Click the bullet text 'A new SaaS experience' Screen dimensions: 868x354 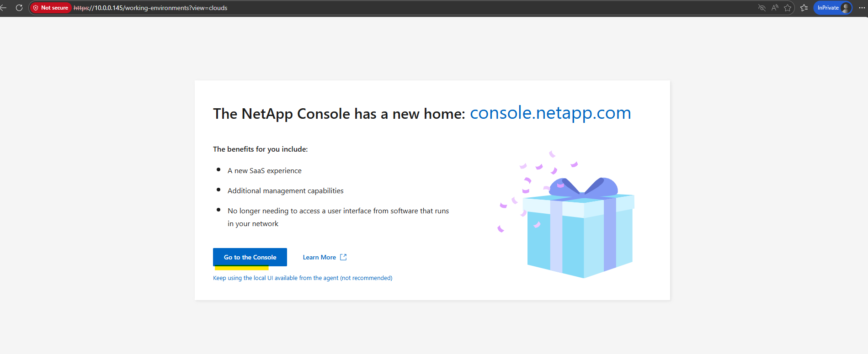(265, 170)
